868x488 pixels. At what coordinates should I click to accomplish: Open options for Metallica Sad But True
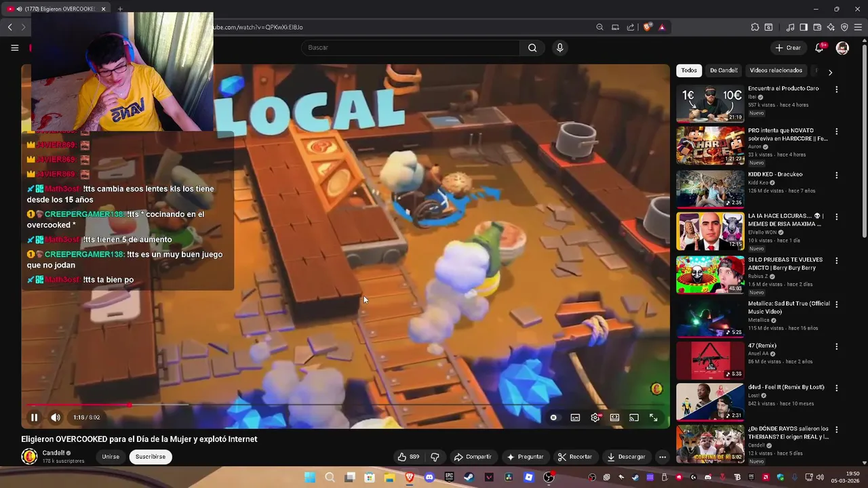point(836,304)
